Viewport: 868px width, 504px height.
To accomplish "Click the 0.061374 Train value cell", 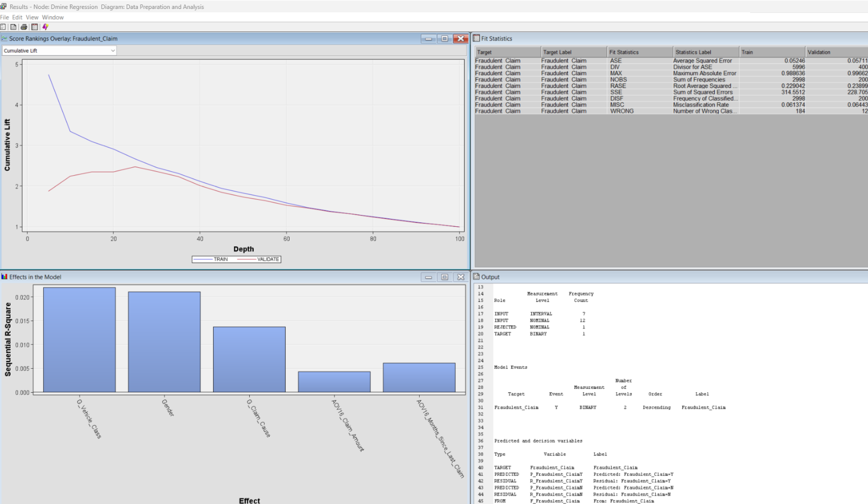I will [773, 105].
